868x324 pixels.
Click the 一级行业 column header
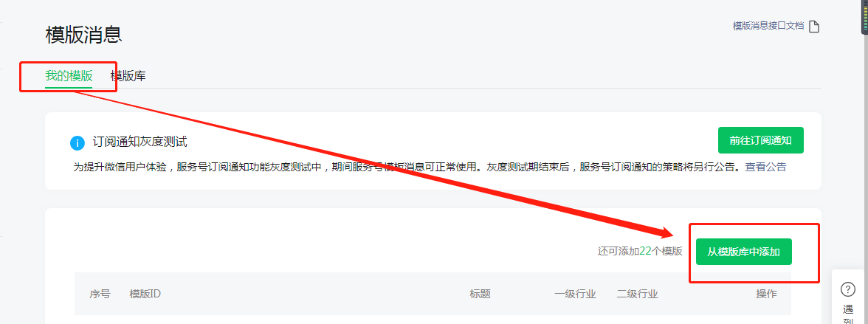pos(575,294)
